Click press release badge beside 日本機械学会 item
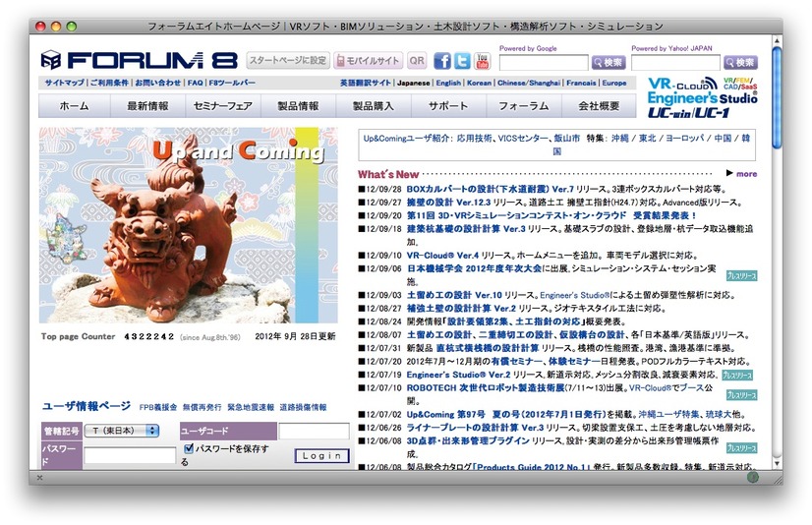Image resolution: width=812 pixels, height=525 pixels. (741, 275)
